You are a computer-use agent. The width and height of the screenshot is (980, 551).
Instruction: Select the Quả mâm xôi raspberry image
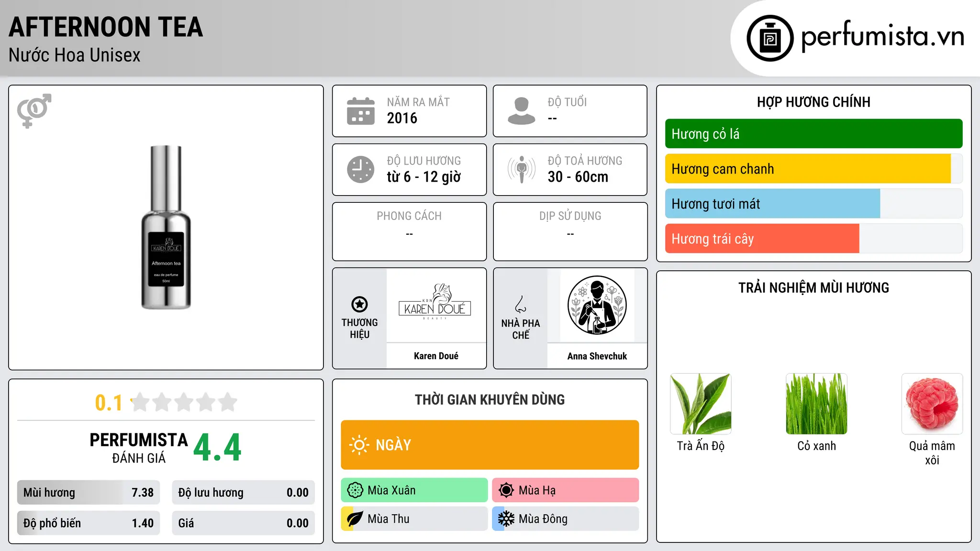click(932, 404)
